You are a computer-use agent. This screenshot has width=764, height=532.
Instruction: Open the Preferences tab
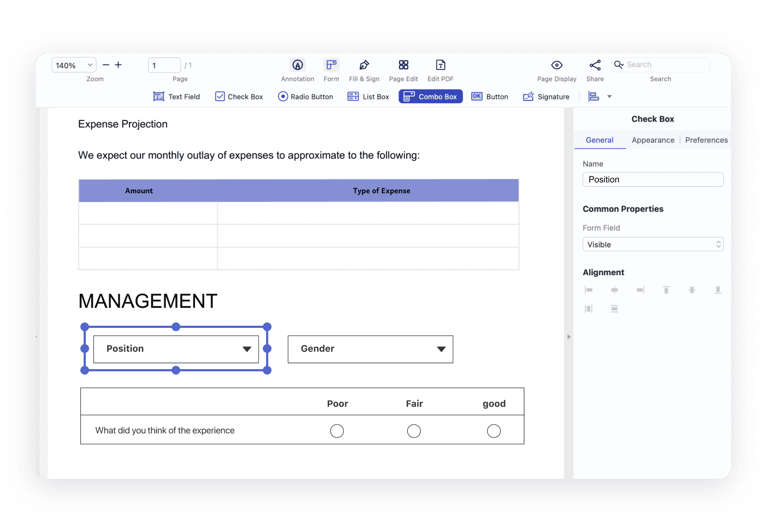(x=706, y=140)
